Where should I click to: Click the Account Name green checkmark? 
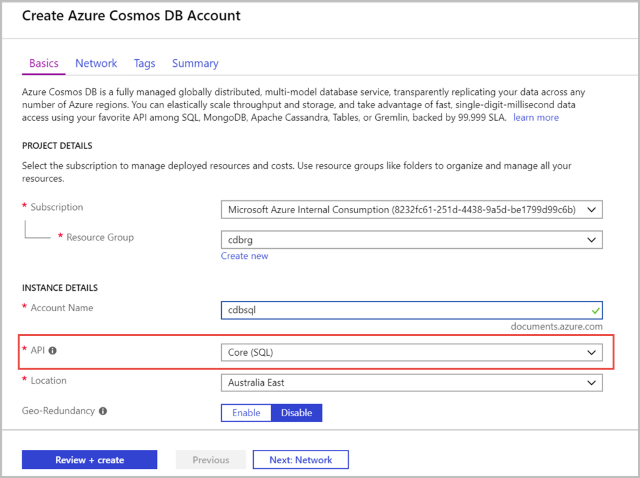tap(595, 311)
